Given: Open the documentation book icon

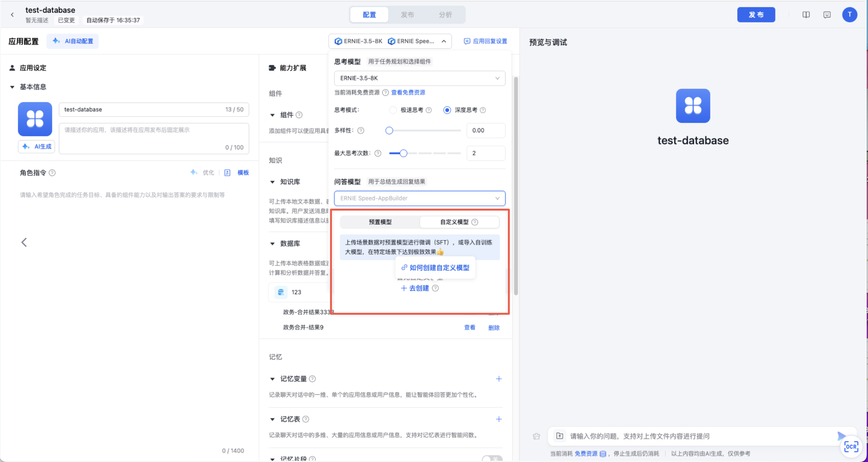Looking at the screenshot, I should (x=806, y=15).
